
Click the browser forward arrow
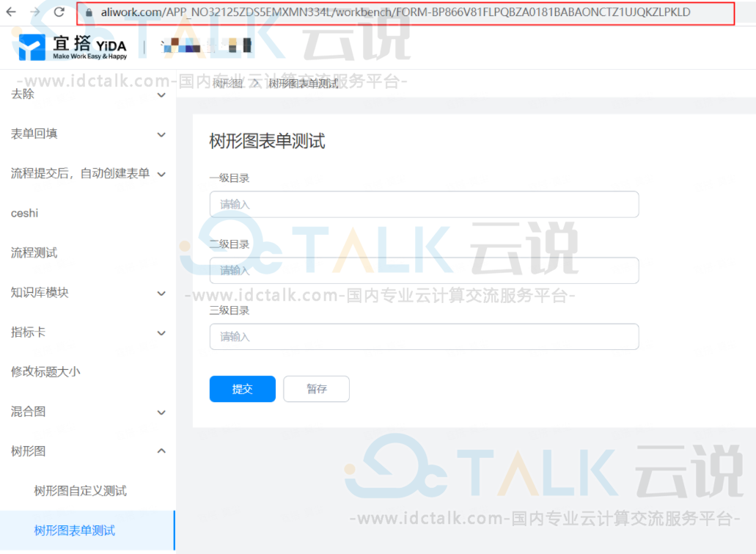click(35, 12)
